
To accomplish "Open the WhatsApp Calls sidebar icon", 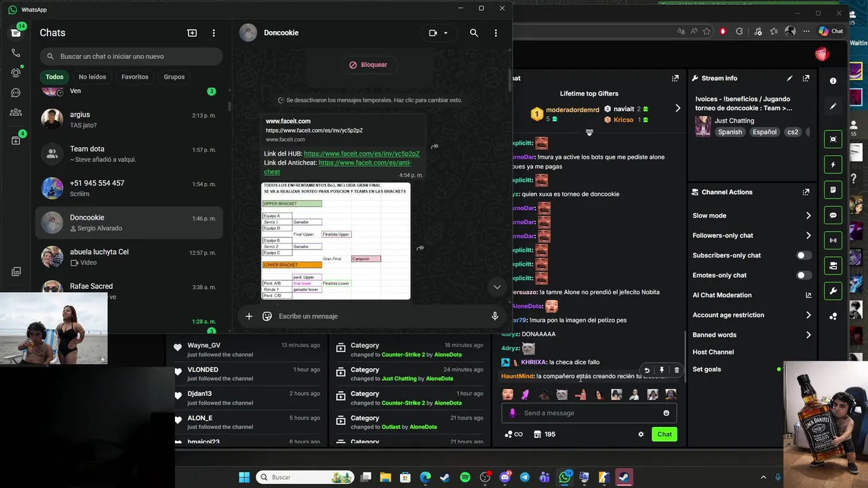I will pos(16,53).
